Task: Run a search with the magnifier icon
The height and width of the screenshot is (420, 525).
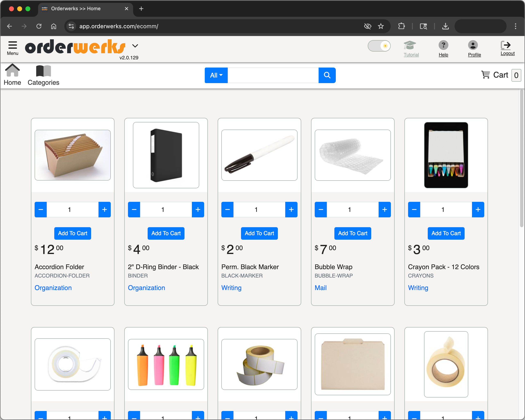Action: pyautogui.click(x=327, y=75)
